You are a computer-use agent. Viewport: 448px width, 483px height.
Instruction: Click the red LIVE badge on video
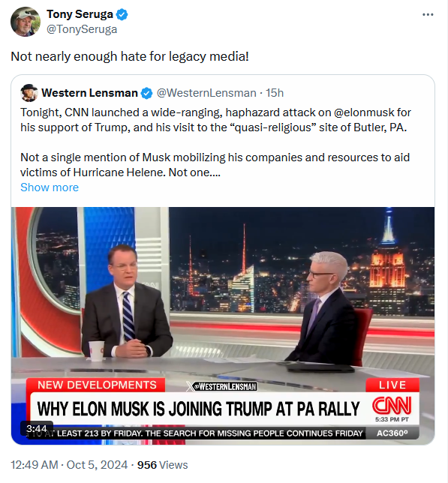(392, 385)
